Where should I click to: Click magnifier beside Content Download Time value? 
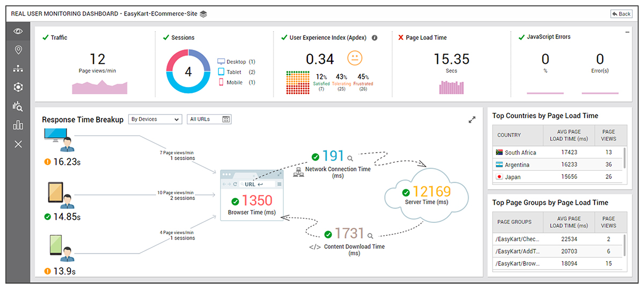370,235
